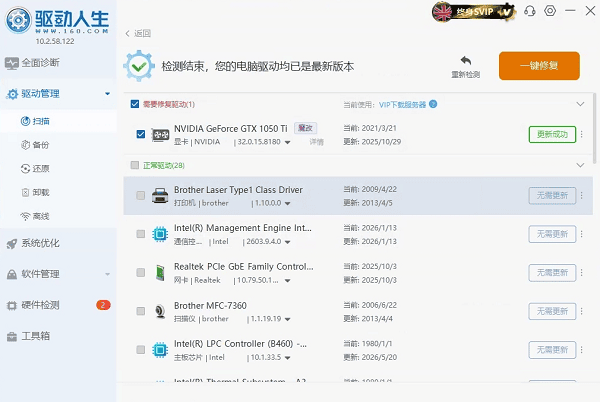Click the Brother Laser printer device icon

160,196
